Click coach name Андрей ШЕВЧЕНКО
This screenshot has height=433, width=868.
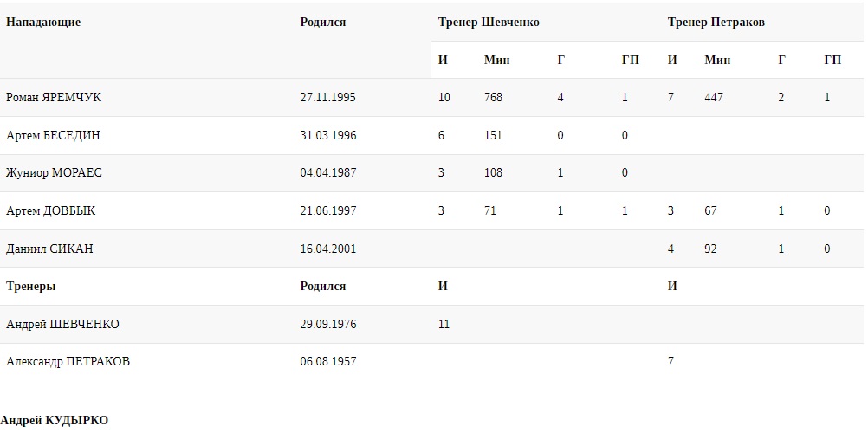(62, 325)
